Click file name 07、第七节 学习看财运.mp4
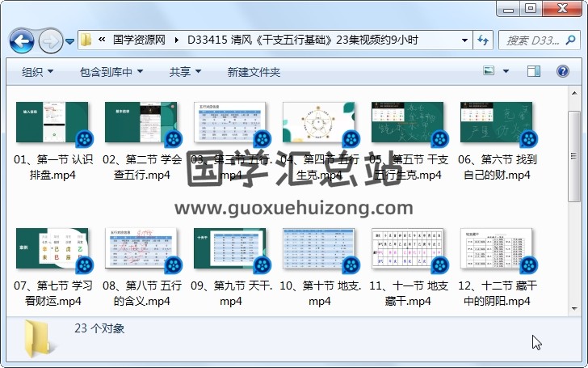Viewport: 588px width, 368px height. click(52, 294)
